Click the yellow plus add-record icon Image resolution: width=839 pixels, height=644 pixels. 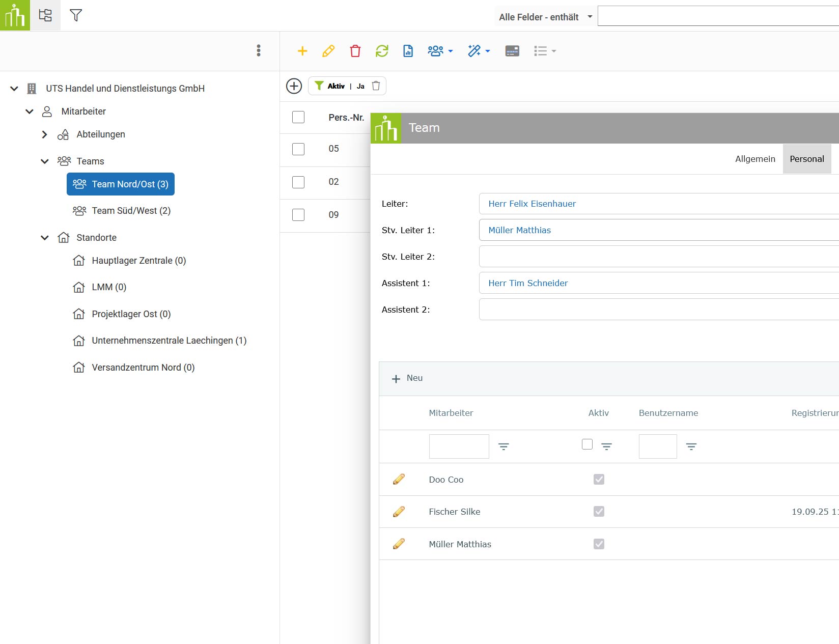click(302, 51)
